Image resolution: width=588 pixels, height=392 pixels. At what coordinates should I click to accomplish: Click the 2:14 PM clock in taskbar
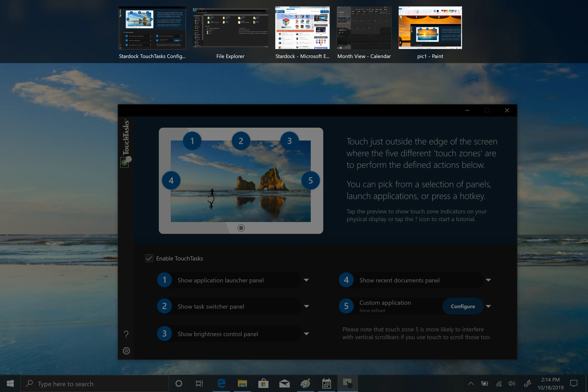click(550, 380)
